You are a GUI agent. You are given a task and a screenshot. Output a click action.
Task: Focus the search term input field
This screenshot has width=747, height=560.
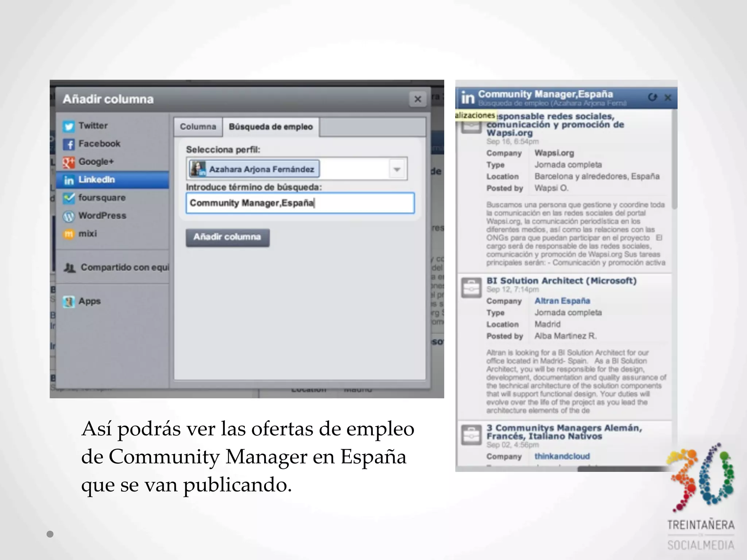tap(300, 203)
